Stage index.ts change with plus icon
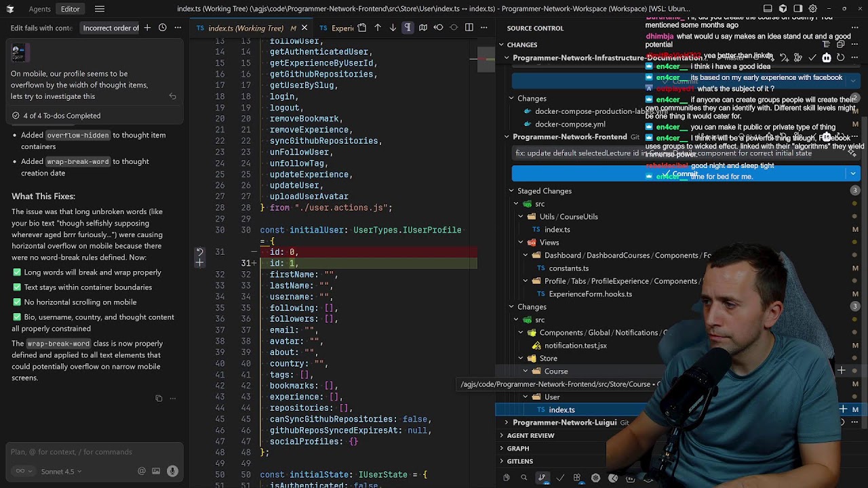 [843, 409]
